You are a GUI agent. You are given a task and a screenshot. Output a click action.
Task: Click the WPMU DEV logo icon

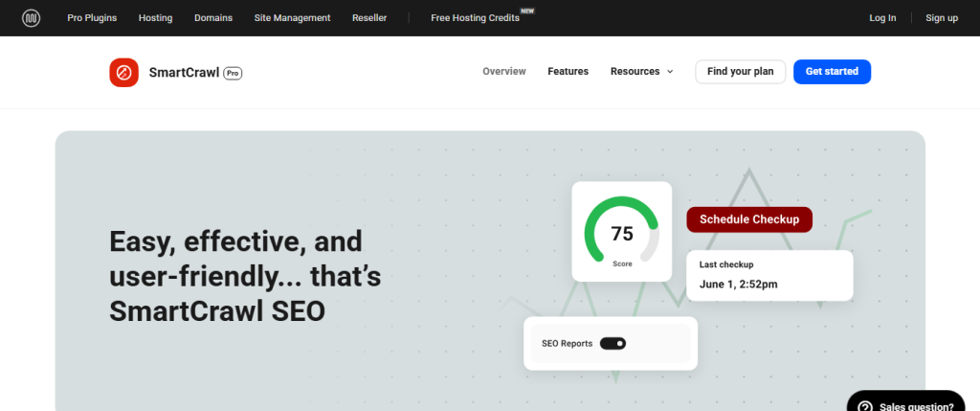pyautogui.click(x=31, y=18)
